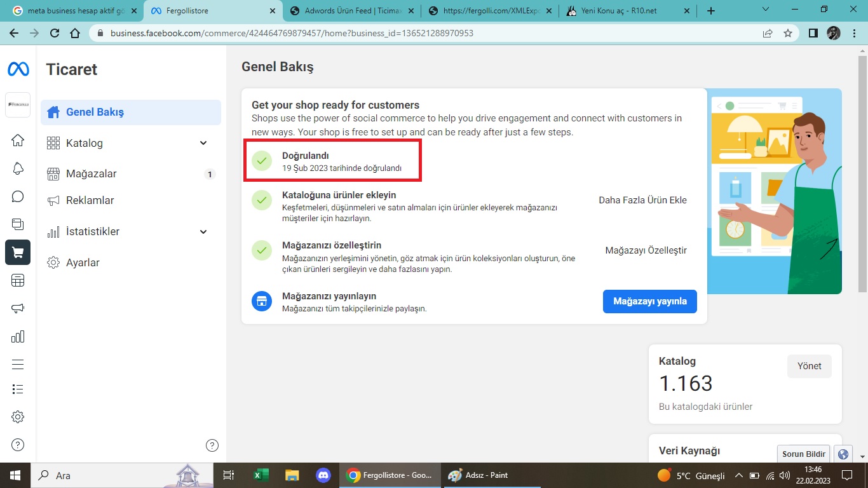Open the Windows Start menu
The image size is (868, 488).
point(15,475)
